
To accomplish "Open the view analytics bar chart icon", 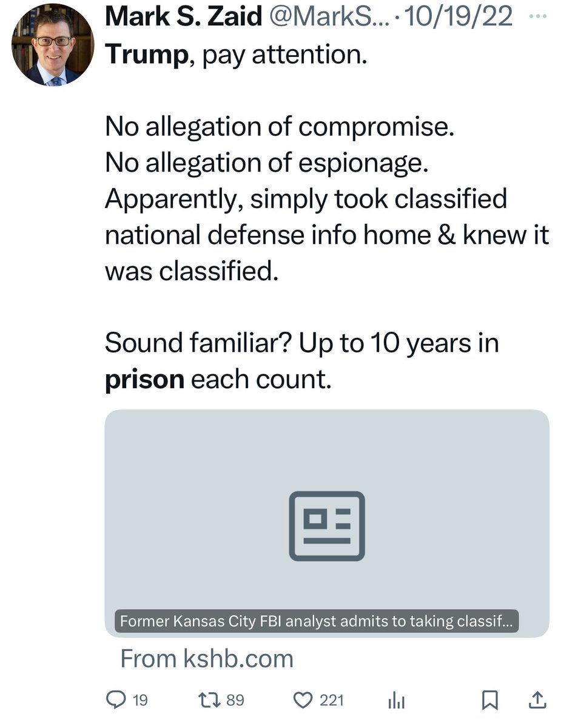I will [x=395, y=701].
